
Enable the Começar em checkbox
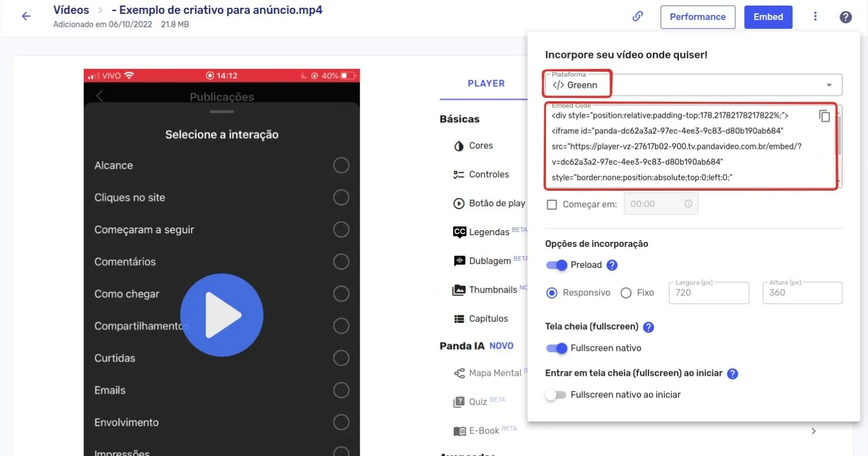[x=552, y=205]
